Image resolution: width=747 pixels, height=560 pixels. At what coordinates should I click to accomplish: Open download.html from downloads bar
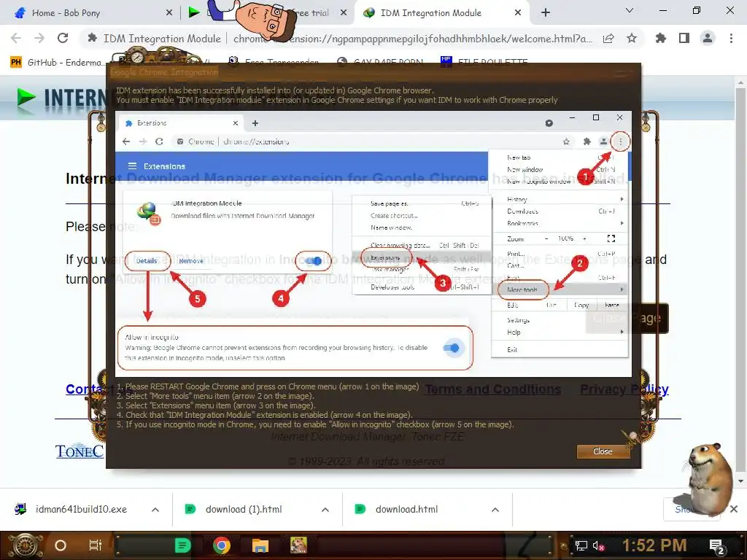[x=398, y=509]
